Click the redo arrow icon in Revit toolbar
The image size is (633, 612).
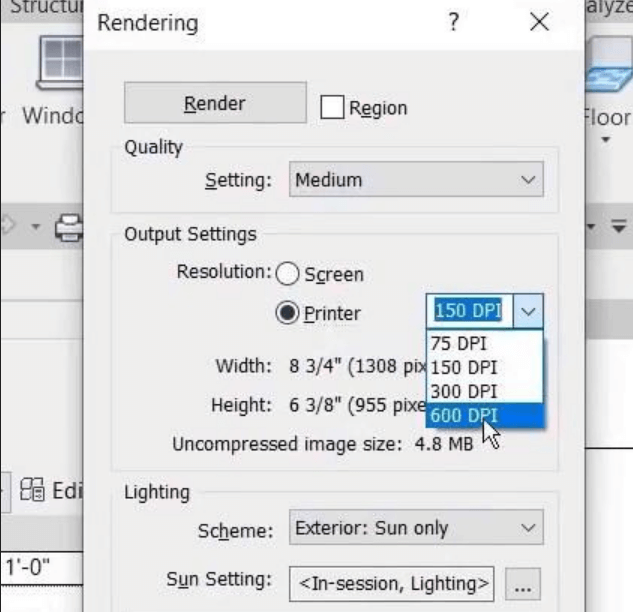click(x=7, y=226)
